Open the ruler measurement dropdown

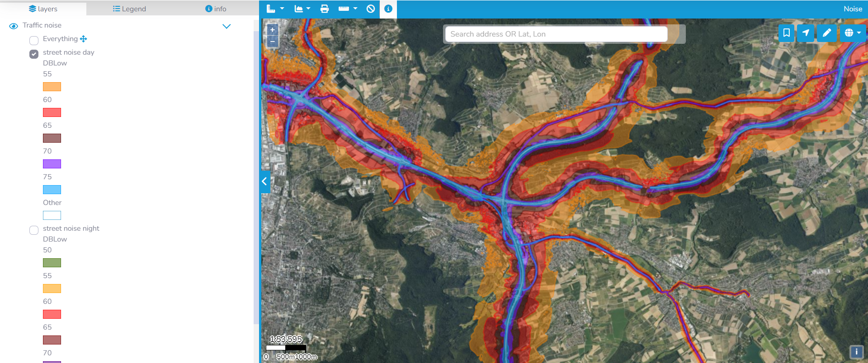[348, 9]
